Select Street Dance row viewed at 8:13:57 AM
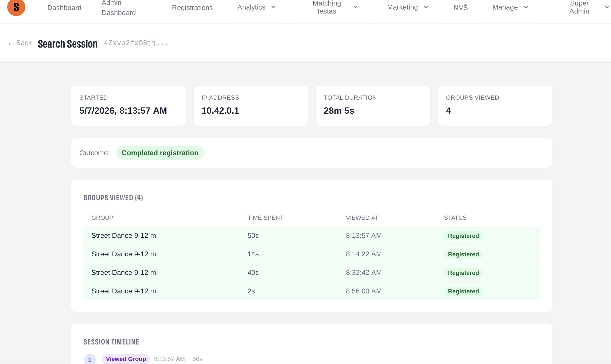This screenshot has height=364, width=611. (312, 235)
